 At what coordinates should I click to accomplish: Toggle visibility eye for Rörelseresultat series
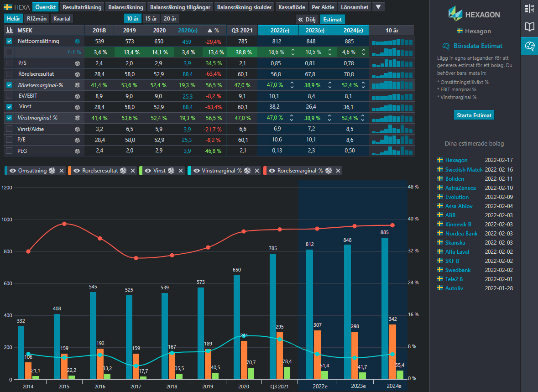77,171
